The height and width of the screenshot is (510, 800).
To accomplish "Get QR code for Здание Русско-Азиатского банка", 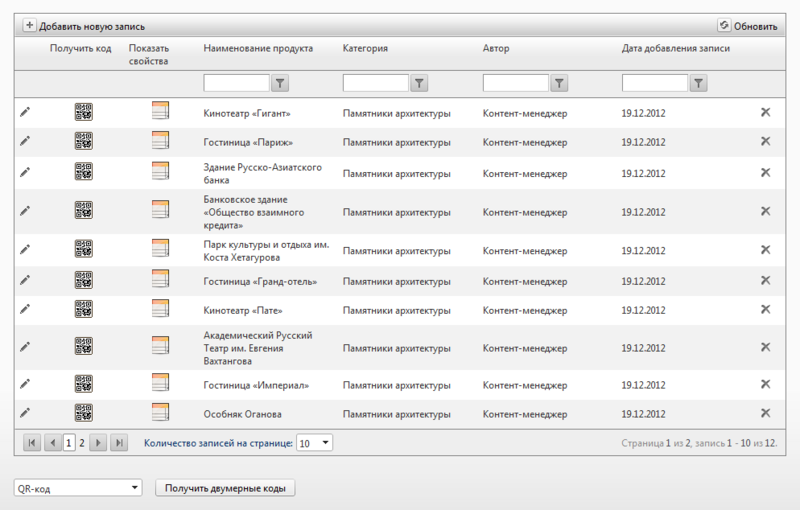I will 84,171.
